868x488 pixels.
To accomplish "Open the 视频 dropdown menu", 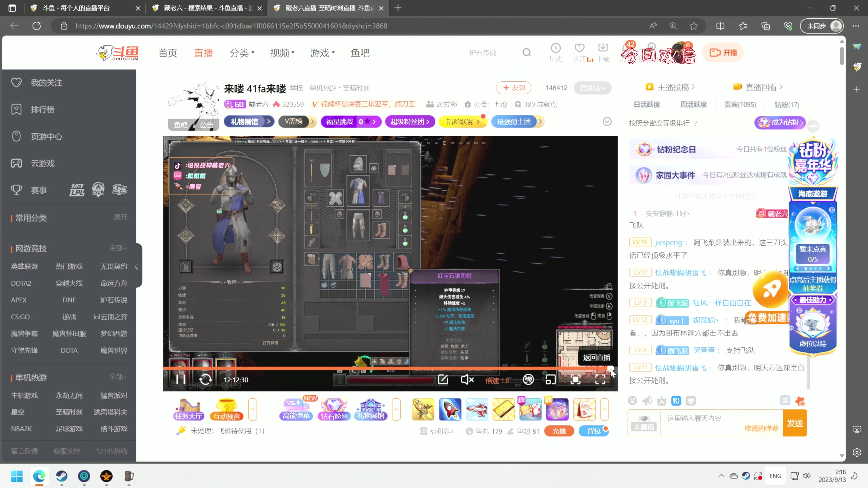I will point(282,53).
